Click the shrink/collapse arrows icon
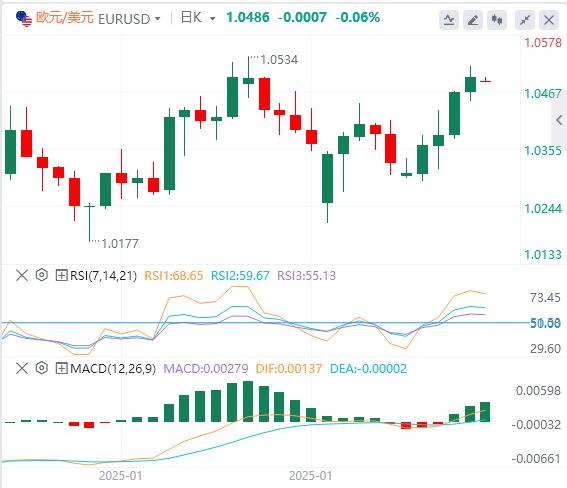567x488 pixels. [x=525, y=20]
